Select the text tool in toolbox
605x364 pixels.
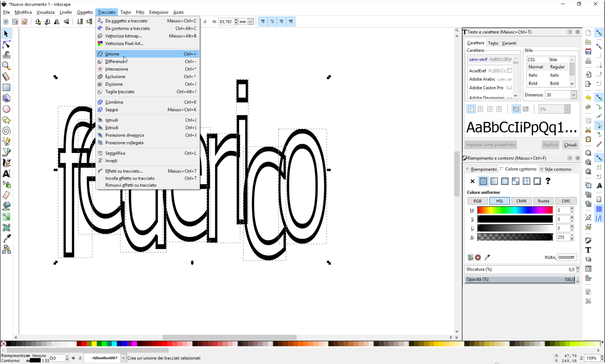point(6,174)
